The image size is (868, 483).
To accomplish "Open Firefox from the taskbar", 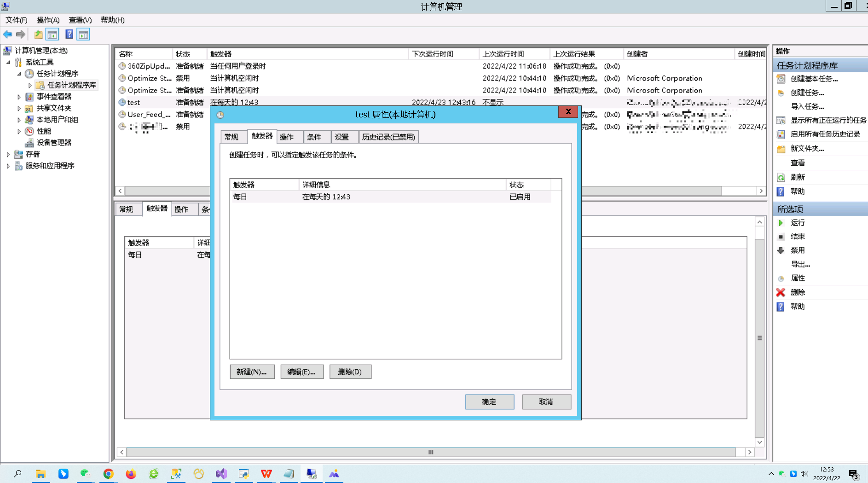I will [x=131, y=473].
